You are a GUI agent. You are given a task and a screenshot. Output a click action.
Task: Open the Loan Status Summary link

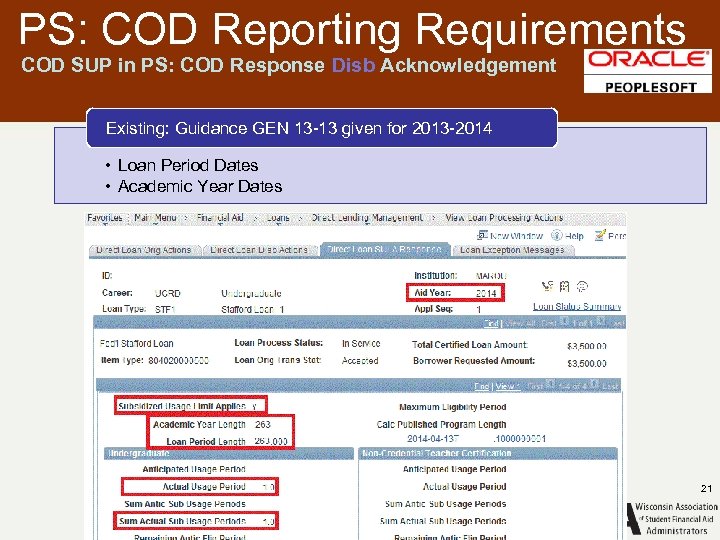click(x=577, y=306)
